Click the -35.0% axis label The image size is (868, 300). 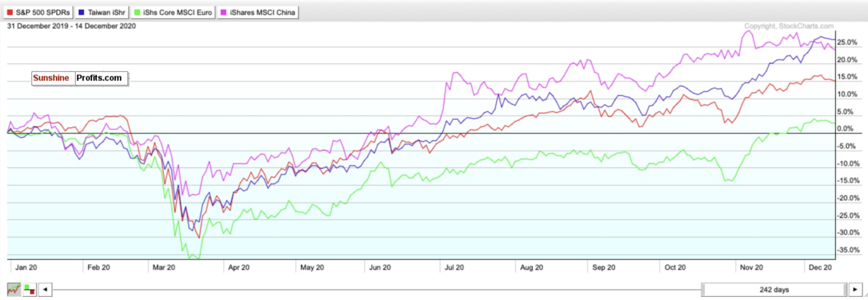tap(848, 250)
